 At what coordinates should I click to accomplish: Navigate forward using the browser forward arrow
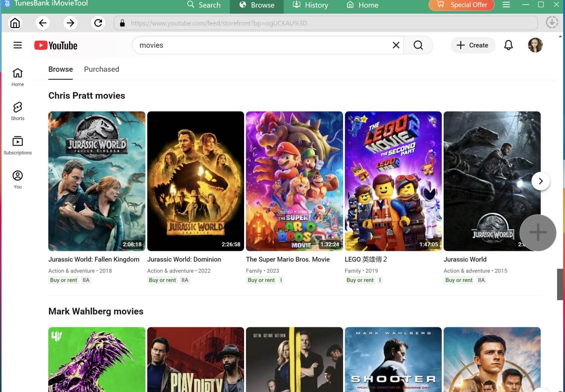[70, 23]
